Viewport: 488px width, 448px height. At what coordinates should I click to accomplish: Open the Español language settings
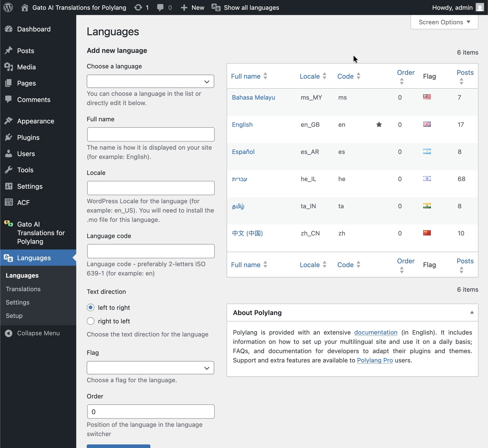tap(243, 152)
